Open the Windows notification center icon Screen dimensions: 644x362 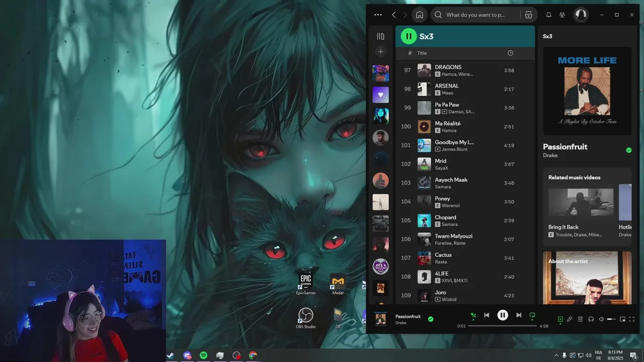click(x=633, y=355)
